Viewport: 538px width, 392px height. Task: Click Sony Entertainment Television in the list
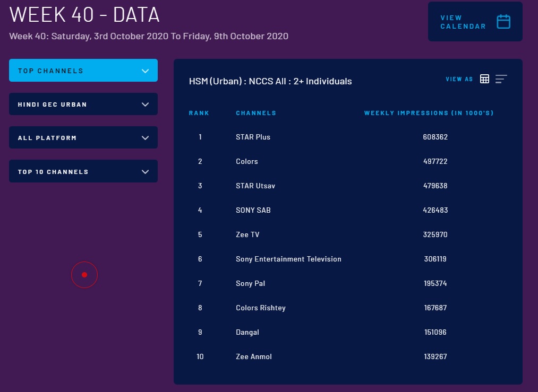[x=288, y=259]
